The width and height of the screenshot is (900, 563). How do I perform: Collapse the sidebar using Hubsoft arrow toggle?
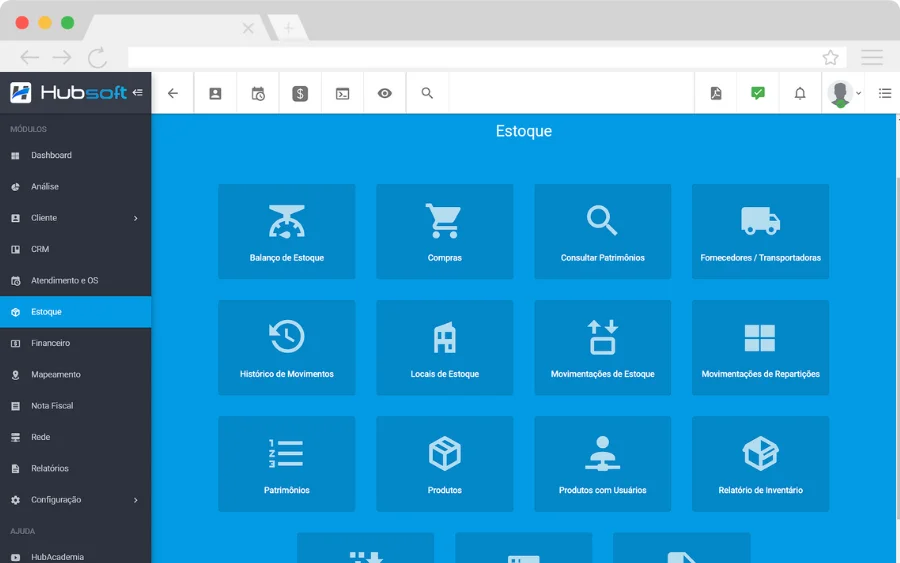(x=138, y=92)
